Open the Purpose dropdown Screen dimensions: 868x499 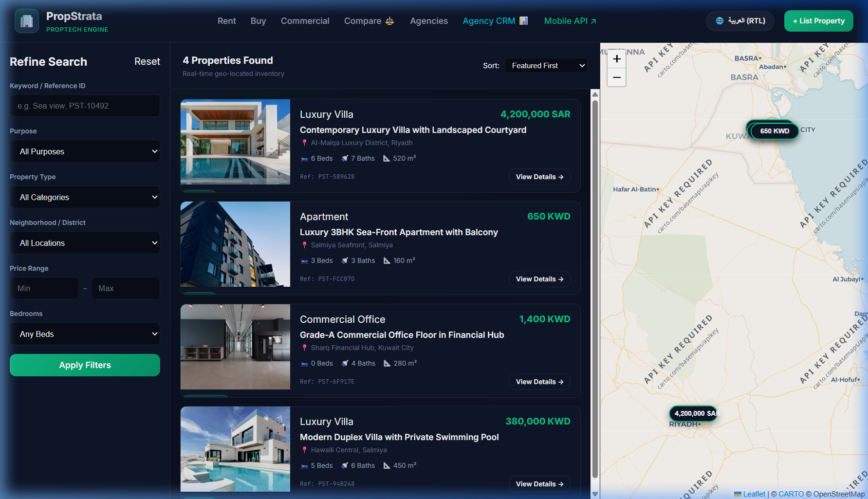pos(85,151)
